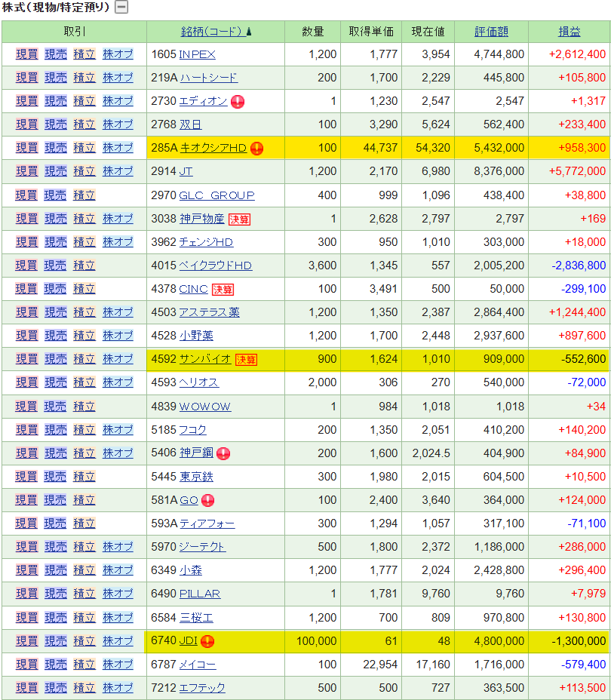The image size is (611, 700).
Task: Click 積立 for ハートシード
Action: [x=84, y=78]
